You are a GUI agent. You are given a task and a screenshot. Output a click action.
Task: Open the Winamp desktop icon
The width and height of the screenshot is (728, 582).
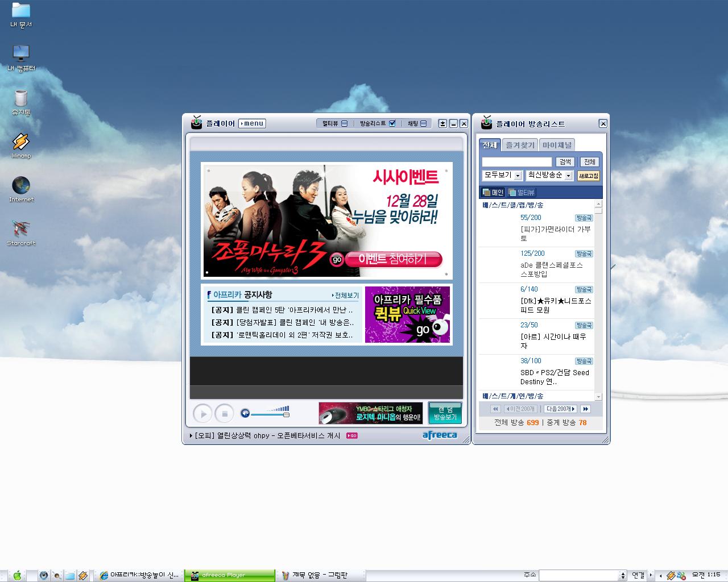(21, 146)
